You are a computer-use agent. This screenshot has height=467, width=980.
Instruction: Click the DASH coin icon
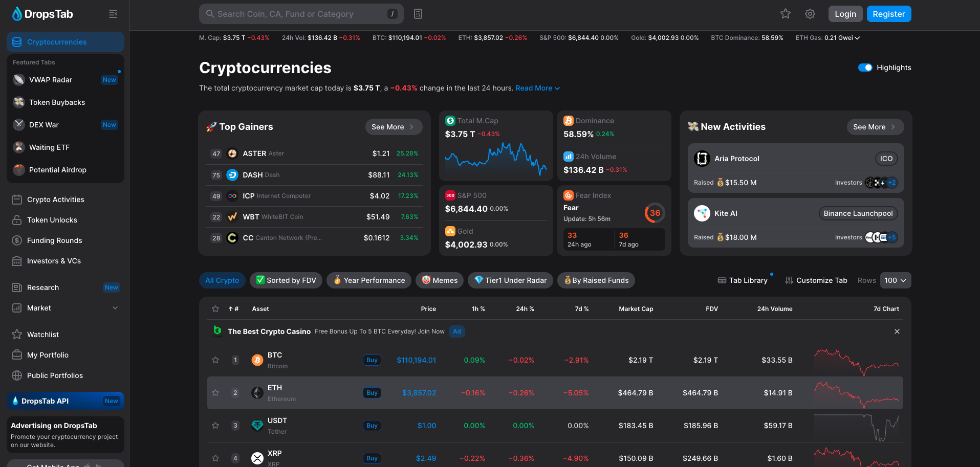(232, 175)
